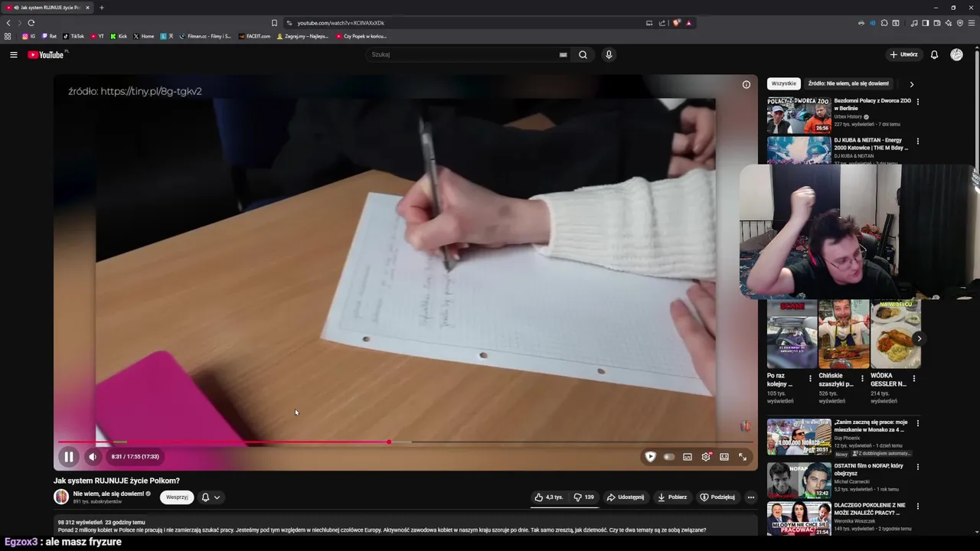
Task: Open the on-screen keyboard in search box
Action: pyautogui.click(x=563, y=54)
